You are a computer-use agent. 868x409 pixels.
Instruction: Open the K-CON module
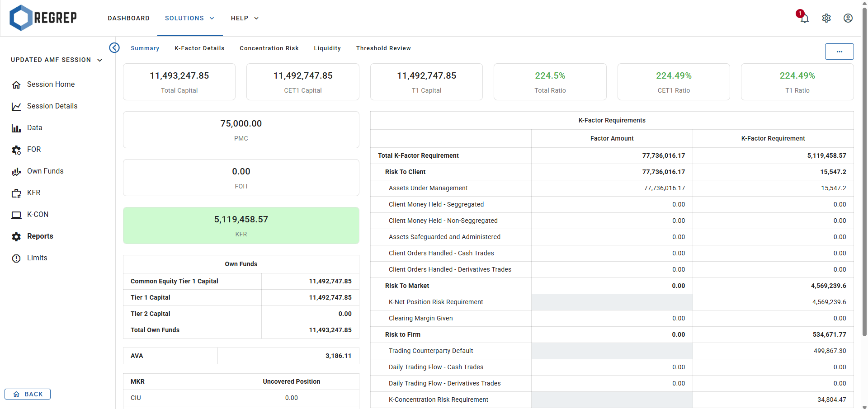tap(38, 214)
